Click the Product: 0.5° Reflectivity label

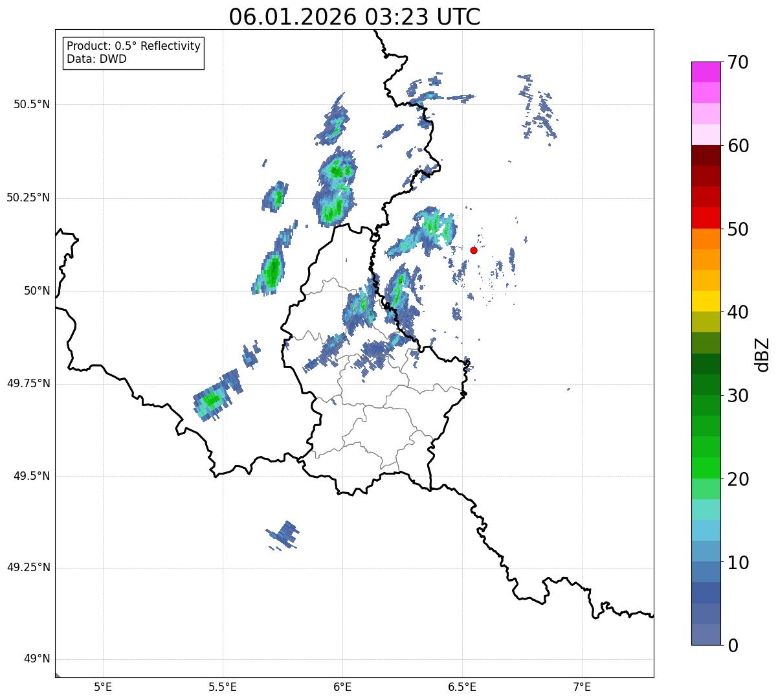[x=133, y=46]
